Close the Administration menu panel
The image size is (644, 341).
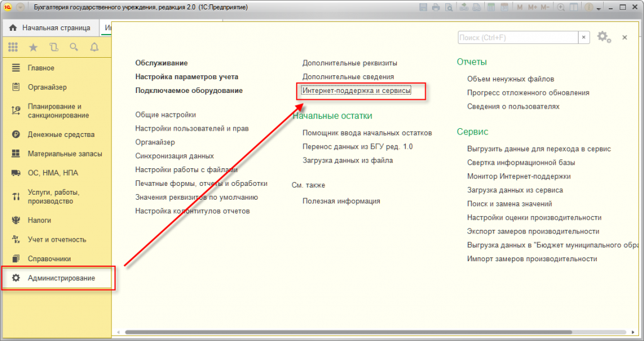pyautogui.click(x=625, y=37)
